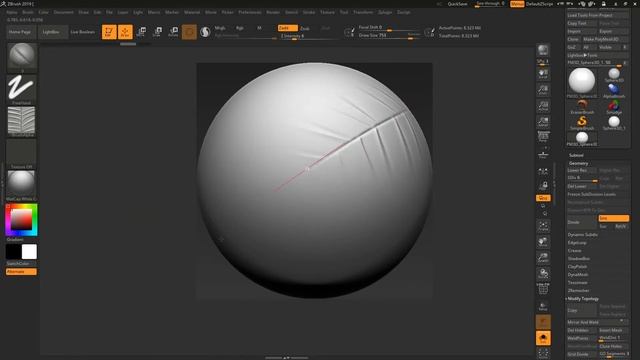Select the black secondary color swatch
640x360 pixels.
tap(13, 252)
